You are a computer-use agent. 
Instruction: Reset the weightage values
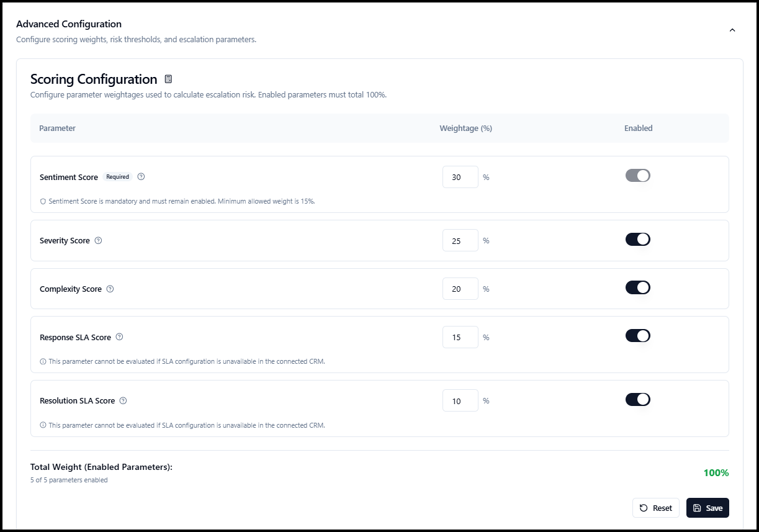656,508
